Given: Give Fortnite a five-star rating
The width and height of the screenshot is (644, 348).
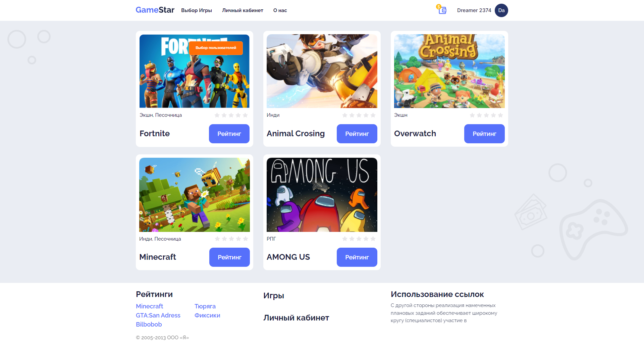Looking at the screenshot, I should [245, 115].
